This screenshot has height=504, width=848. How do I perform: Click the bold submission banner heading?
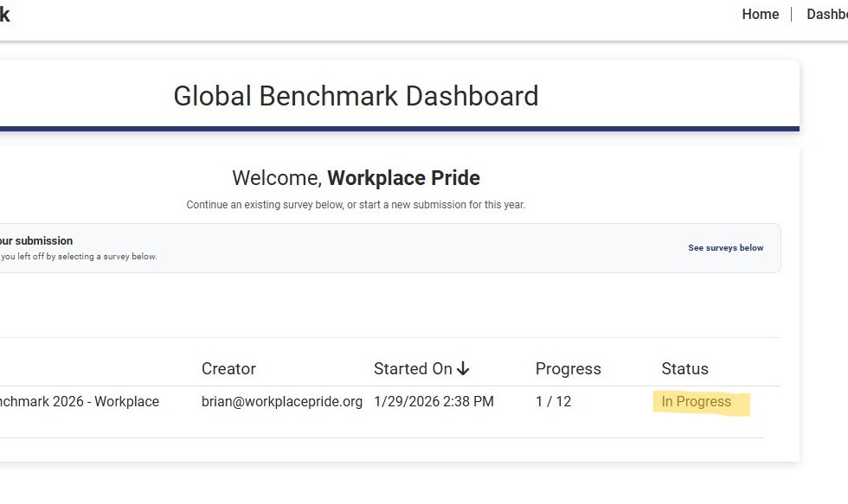pyautogui.click(x=36, y=241)
